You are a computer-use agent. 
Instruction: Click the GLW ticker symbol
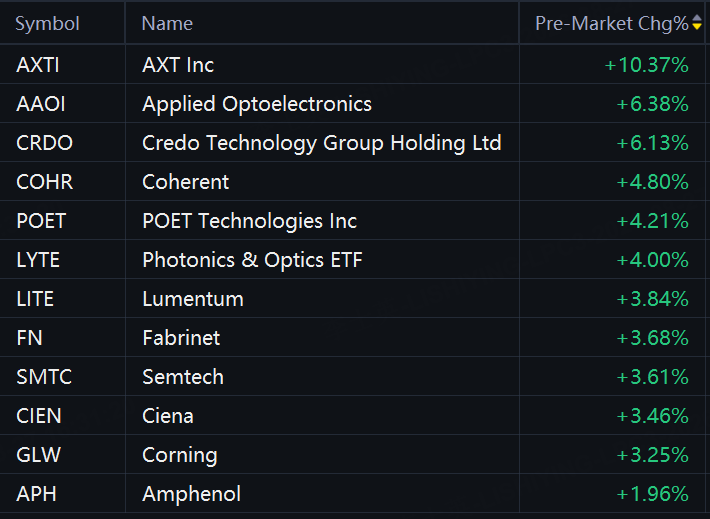38,455
